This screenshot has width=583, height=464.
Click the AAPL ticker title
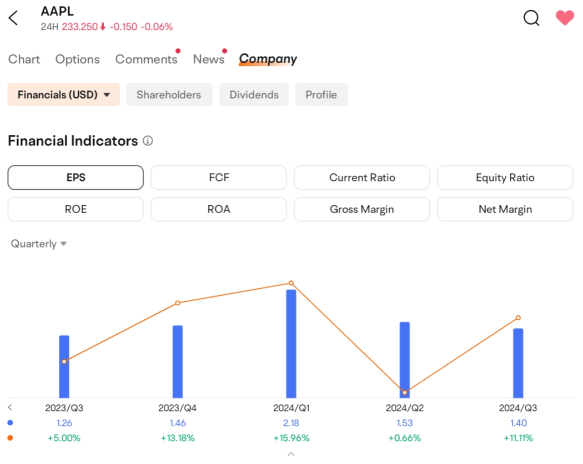57,11
